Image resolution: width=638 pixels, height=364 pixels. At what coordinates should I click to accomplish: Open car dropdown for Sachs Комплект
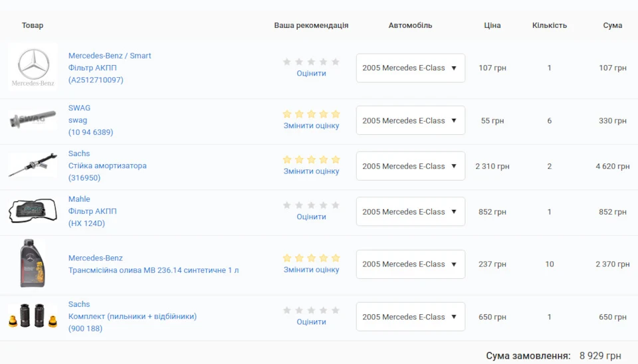pyautogui.click(x=411, y=316)
